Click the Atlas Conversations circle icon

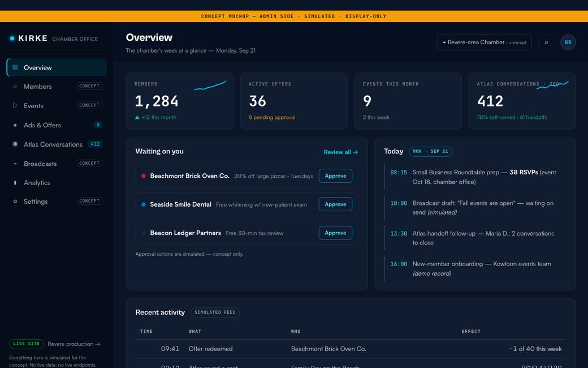(x=15, y=144)
